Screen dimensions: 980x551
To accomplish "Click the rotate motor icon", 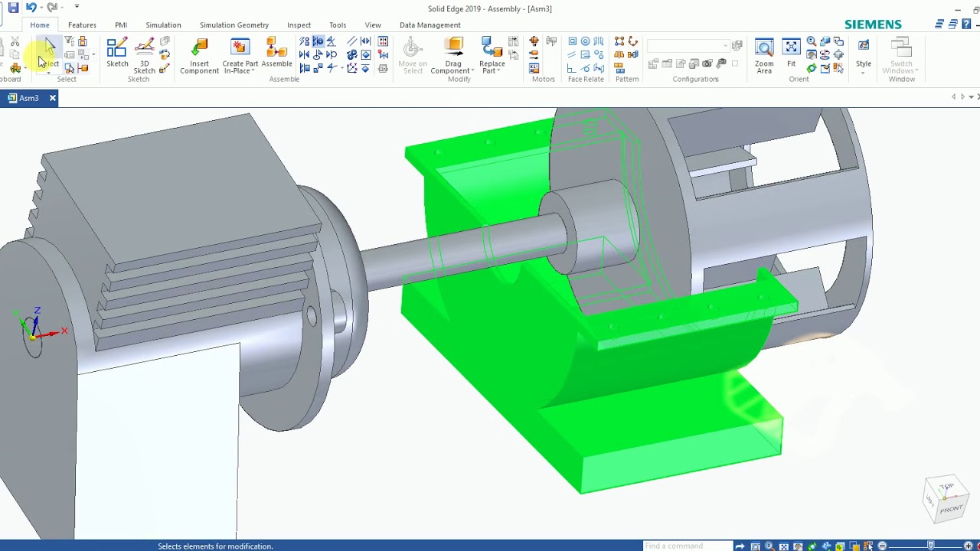I will [534, 41].
